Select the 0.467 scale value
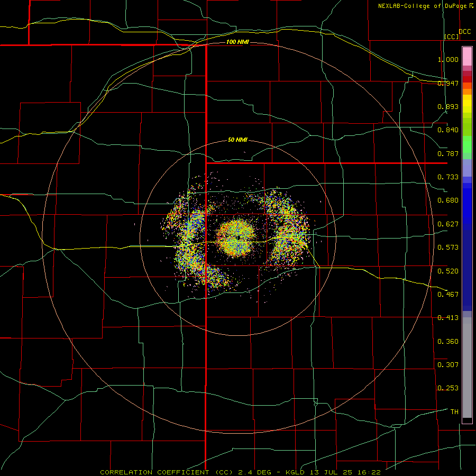Image resolution: width=476 pixels, height=476 pixels. pyautogui.click(x=448, y=294)
